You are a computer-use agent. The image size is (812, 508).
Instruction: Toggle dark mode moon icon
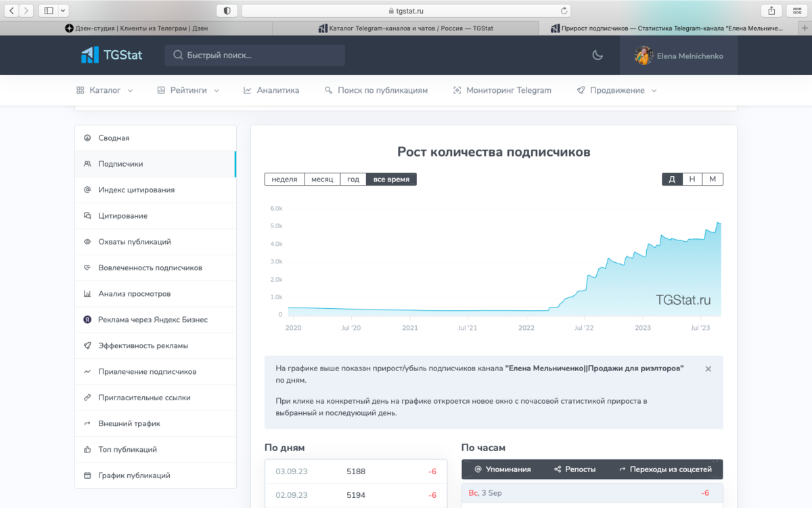(x=597, y=56)
